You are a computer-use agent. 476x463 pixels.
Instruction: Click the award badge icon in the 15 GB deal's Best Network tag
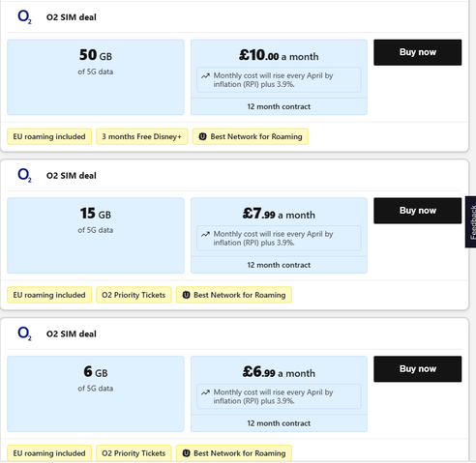(186, 295)
